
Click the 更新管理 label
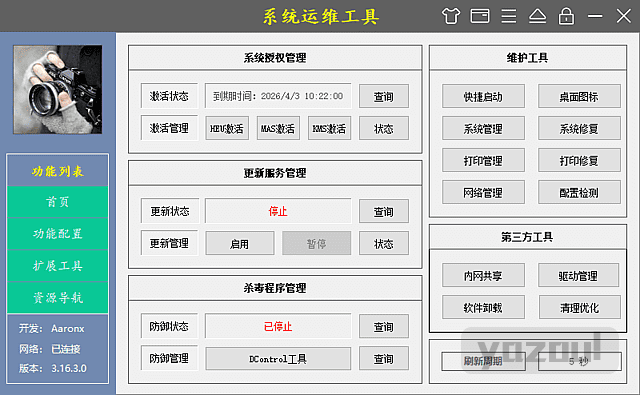(169, 243)
